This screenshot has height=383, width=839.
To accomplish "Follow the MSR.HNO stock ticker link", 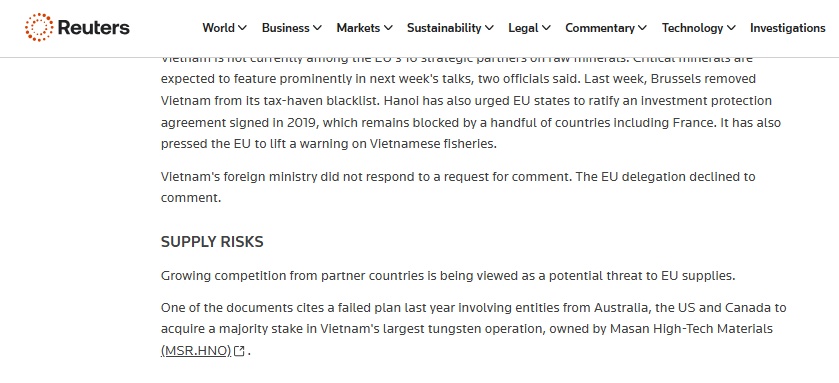I will 196,351.
